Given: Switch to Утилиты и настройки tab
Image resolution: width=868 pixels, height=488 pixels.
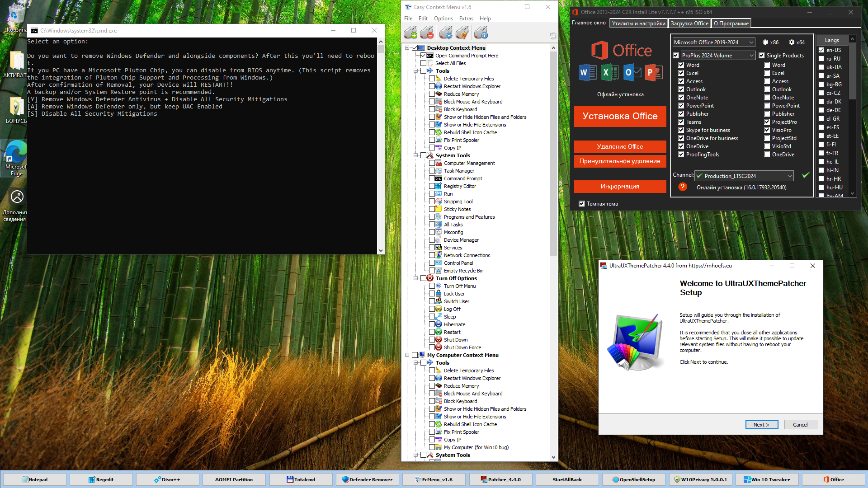Looking at the screenshot, I should tap(638, 23).
